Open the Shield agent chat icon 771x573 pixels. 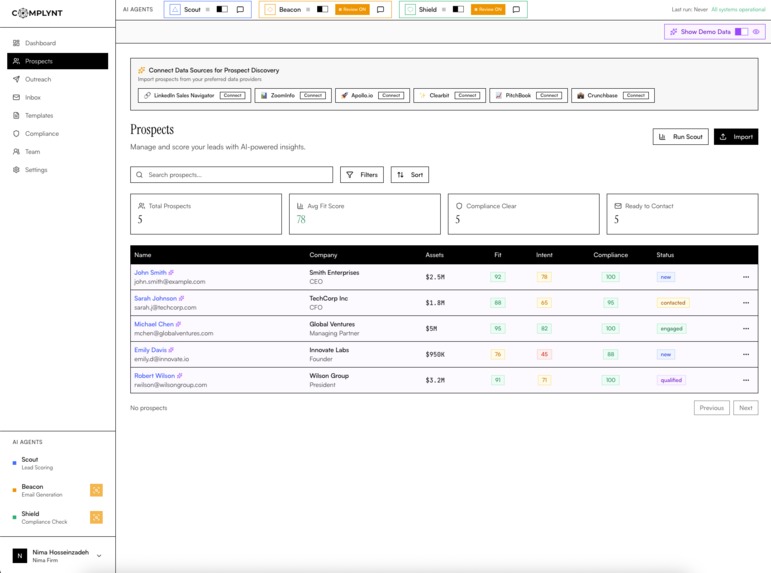(x=516, y=9)
